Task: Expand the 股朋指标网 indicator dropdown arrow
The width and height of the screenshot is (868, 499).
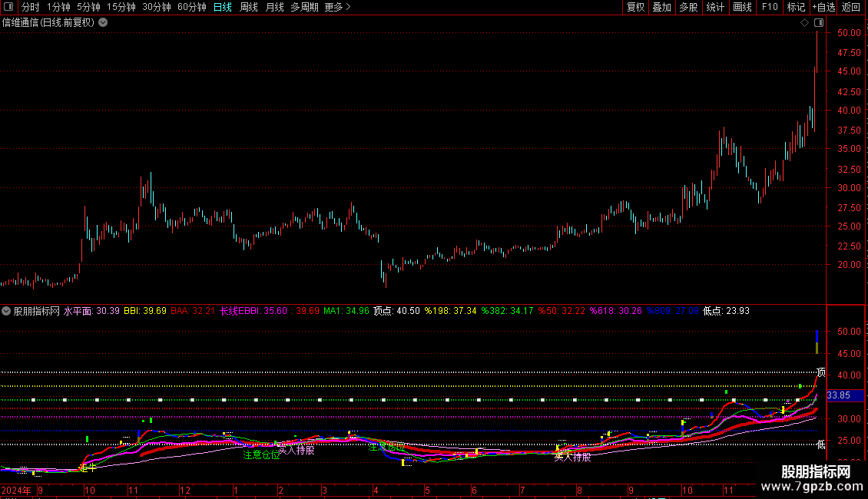Action: coord(7,311)
